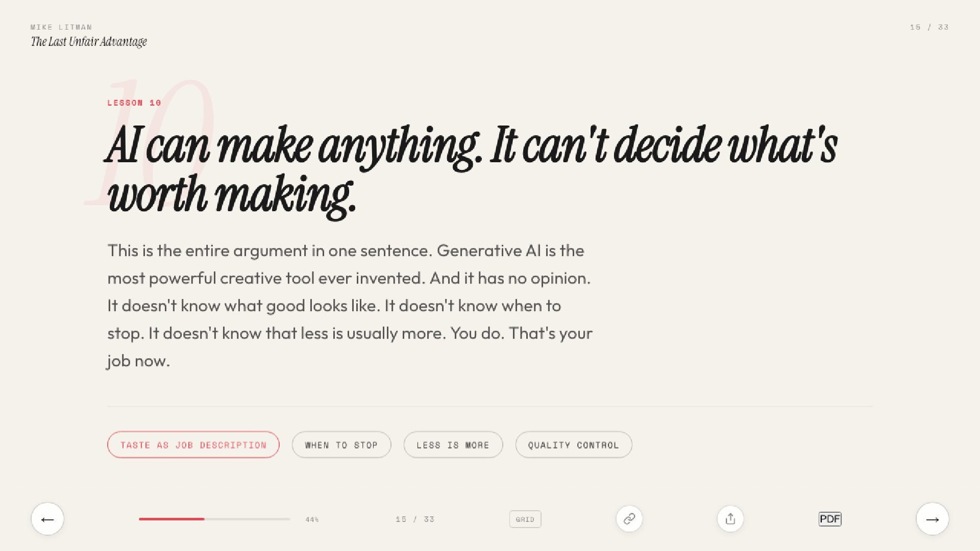Image resolution: width=980 pixels, height=551 pixels.
Task: Advance to next slide with right arrow
Action: (933, 519)
